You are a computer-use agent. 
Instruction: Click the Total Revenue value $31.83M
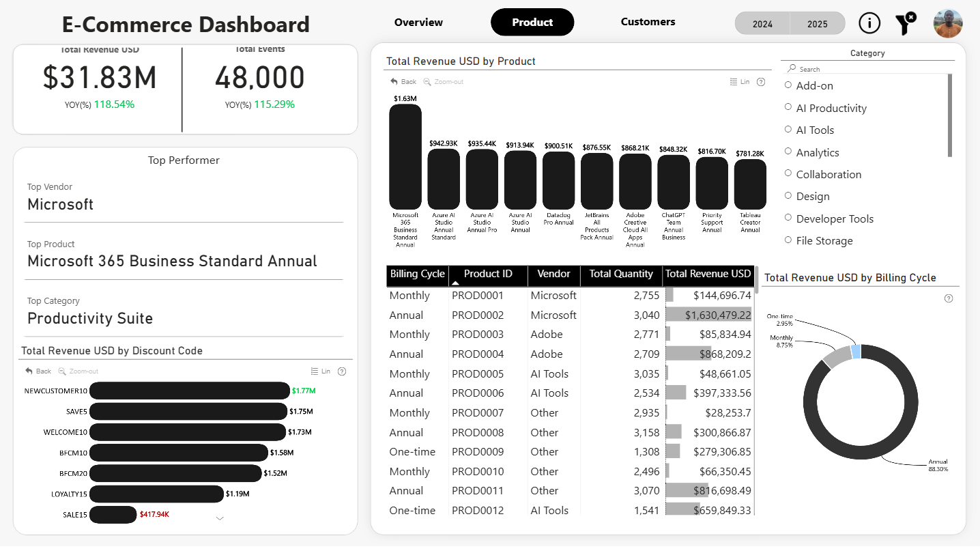click(x=100, y=78)
